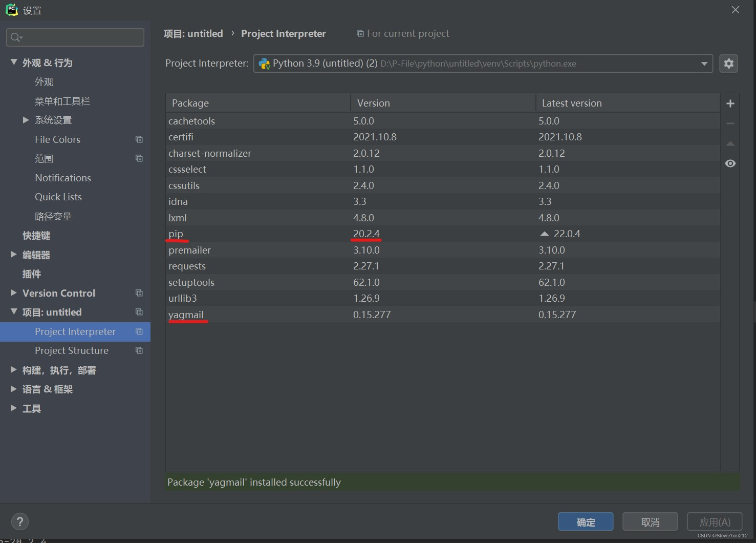Image resolution: width=756 pixels, height=543 pixels.
Task: Select the pip package row
Action: (x=443, y=234)
